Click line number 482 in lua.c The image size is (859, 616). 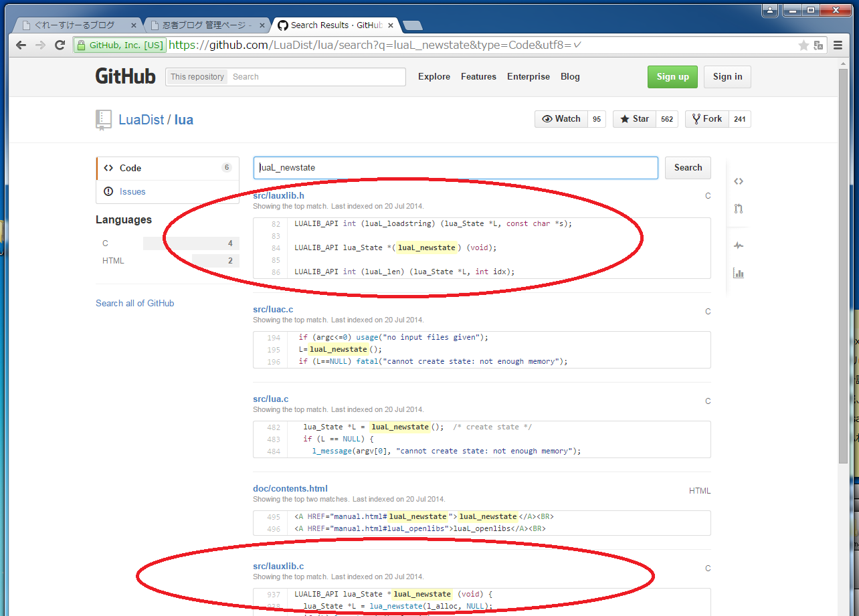coord(274,427)
